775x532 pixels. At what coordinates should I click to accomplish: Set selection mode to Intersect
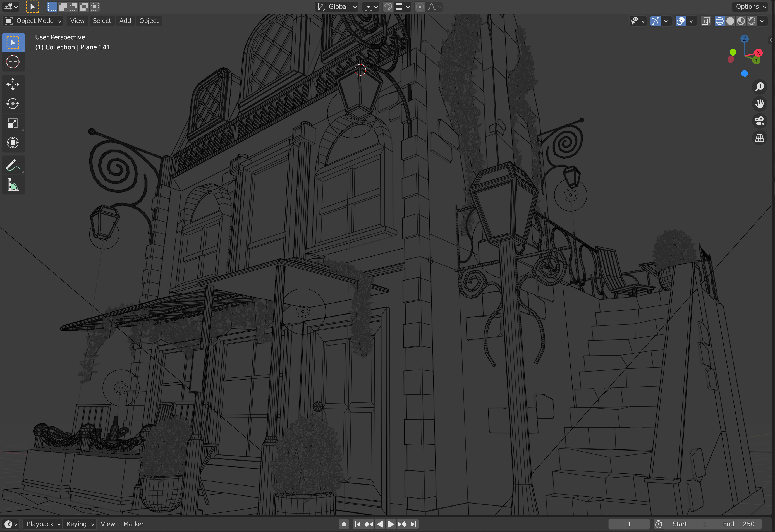coord(95,7)
